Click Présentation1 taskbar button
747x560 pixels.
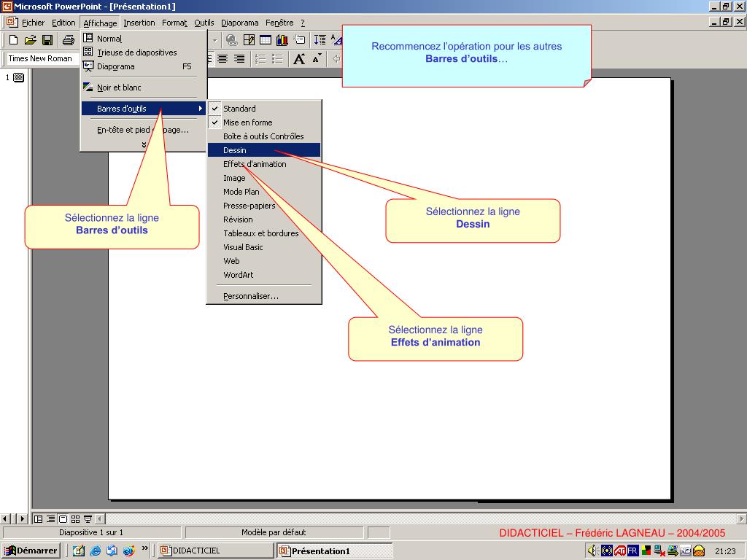pos(334,551)
